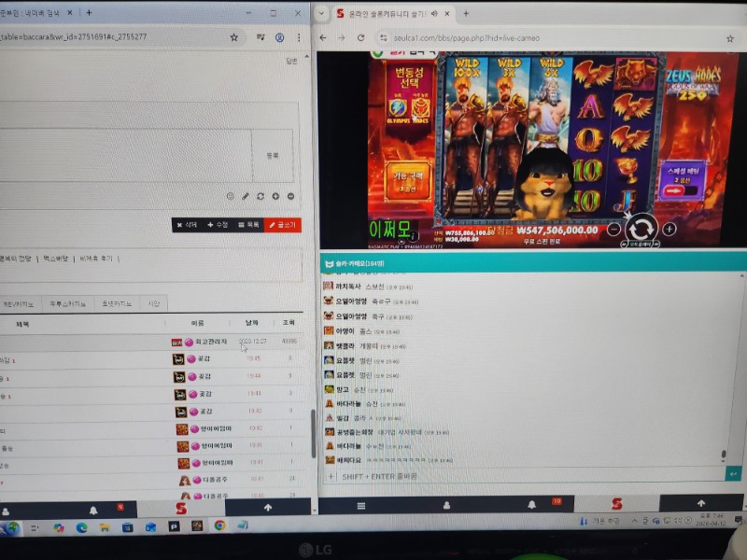747x560 pixels.
Task: Decrease bet with the minus button
Action: point(615,229)
